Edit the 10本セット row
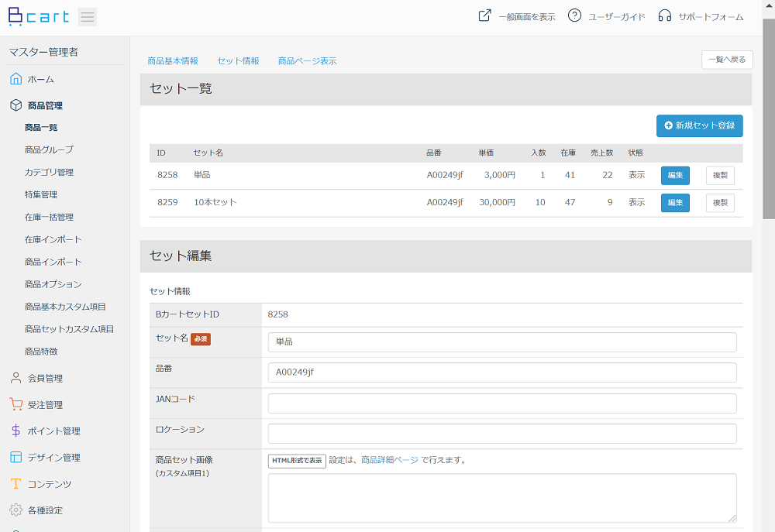 pyautogui.click(x=675, y=203)
